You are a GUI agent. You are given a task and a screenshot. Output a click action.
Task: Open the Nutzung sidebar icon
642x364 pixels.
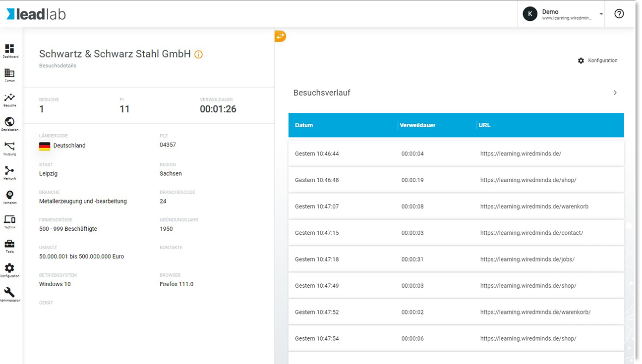tap(9, 146)
